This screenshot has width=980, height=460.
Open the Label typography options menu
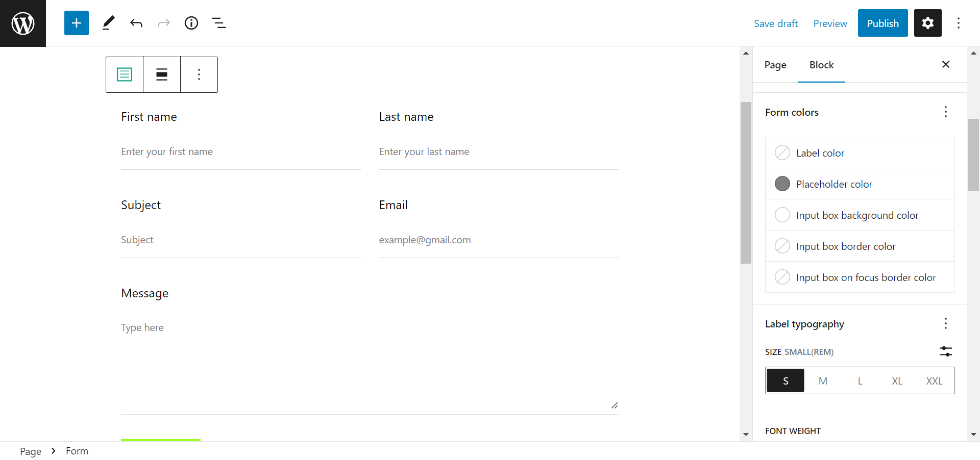tap(945, 323)
